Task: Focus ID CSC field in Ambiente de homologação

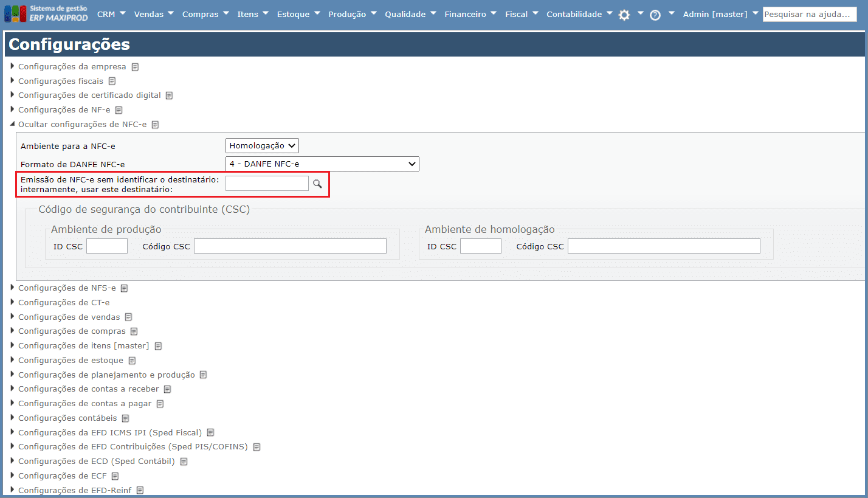Action: (x=481, y=246)
